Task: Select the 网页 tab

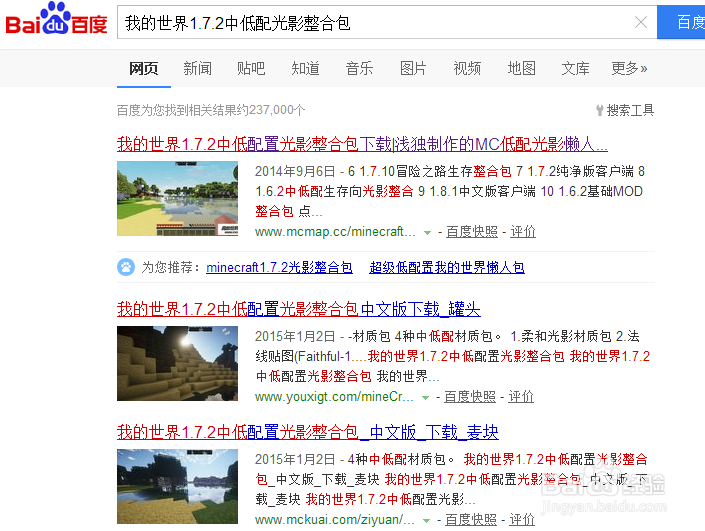Action: pyautogui.click(x=143, y=68)
